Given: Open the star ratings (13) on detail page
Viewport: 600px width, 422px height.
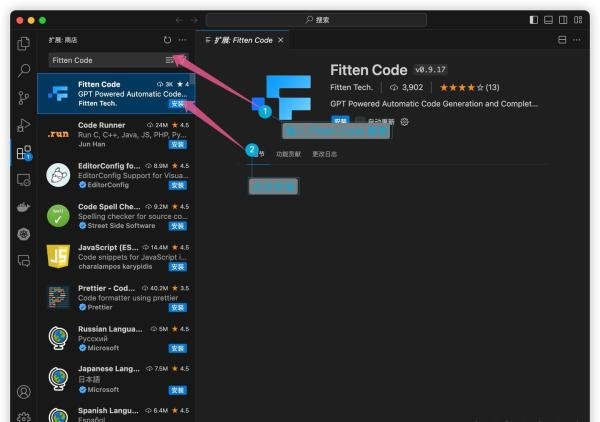Looking at the screenshot, I should [470, 87].
